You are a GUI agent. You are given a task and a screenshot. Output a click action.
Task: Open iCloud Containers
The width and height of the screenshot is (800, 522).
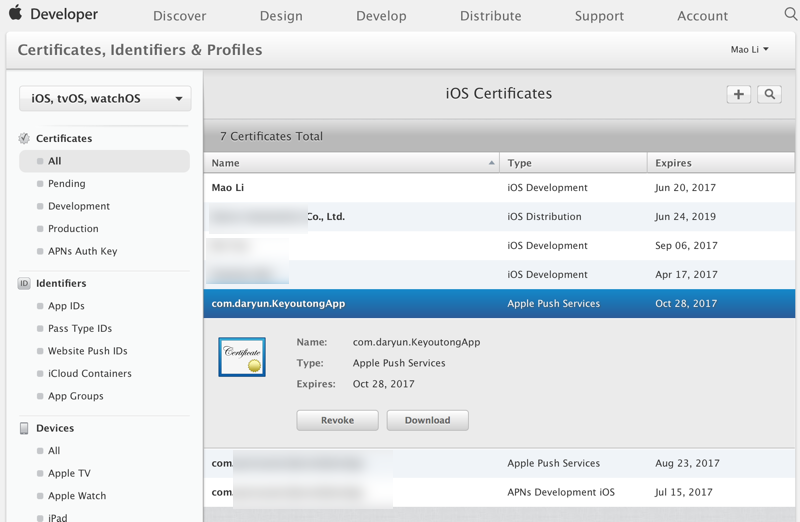pyautogui.click(x=89, y=374)
